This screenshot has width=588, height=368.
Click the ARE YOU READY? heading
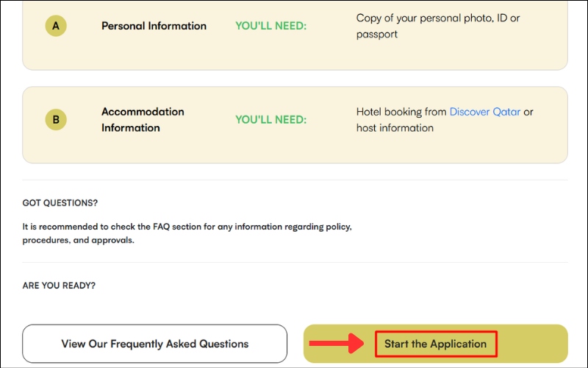pos(59,285)
